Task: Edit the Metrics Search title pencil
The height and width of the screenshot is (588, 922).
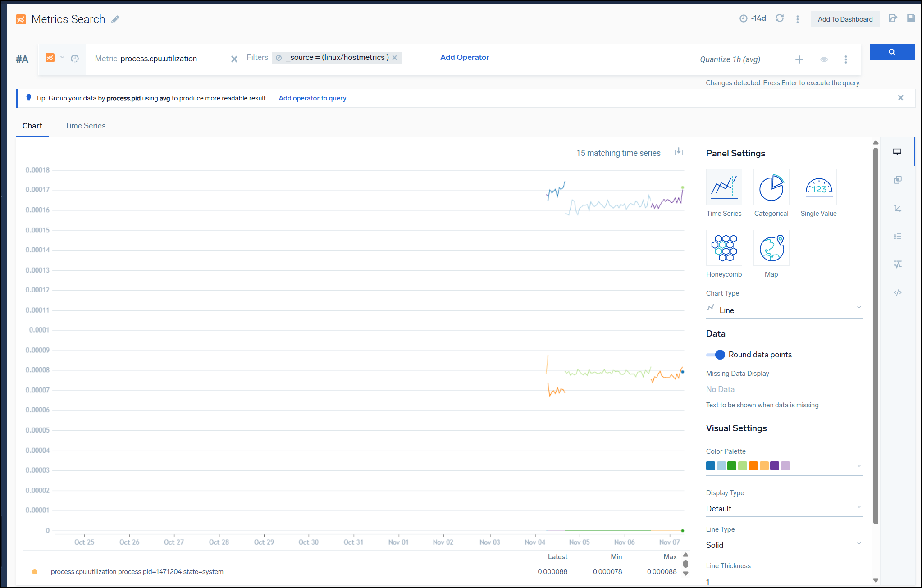Action: click(115, 19)
